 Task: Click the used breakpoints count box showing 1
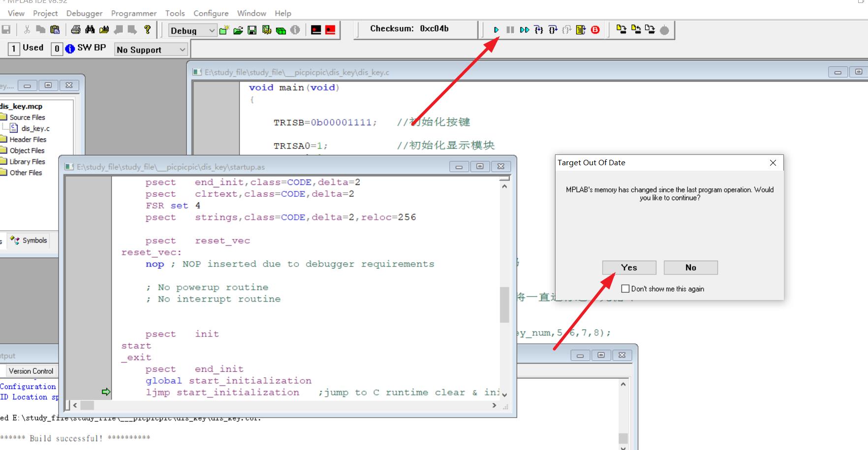click(x=14, y=49)
